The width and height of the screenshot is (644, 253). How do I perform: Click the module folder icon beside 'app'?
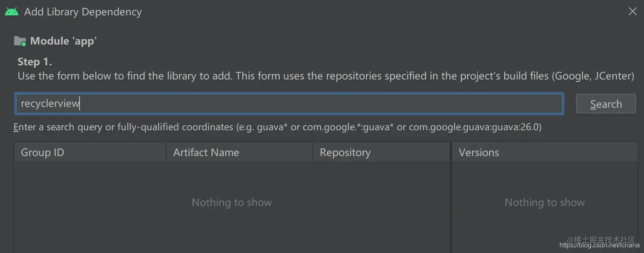click(20, 41)
